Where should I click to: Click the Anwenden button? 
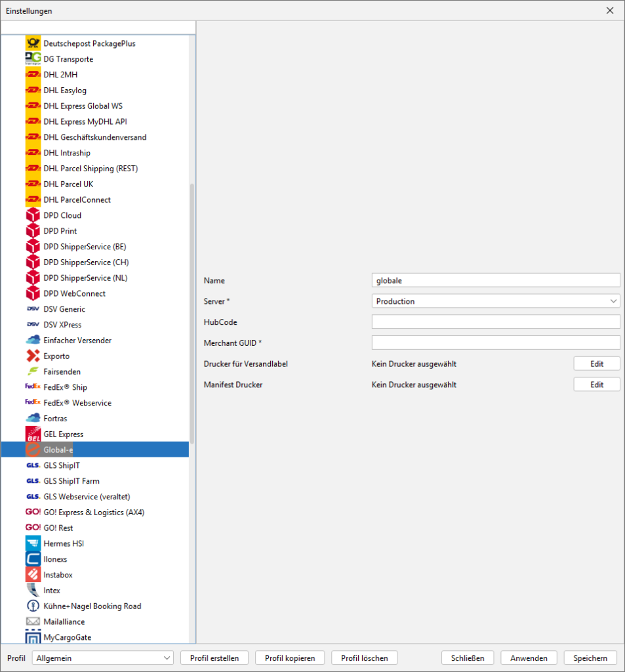[529, 658]
